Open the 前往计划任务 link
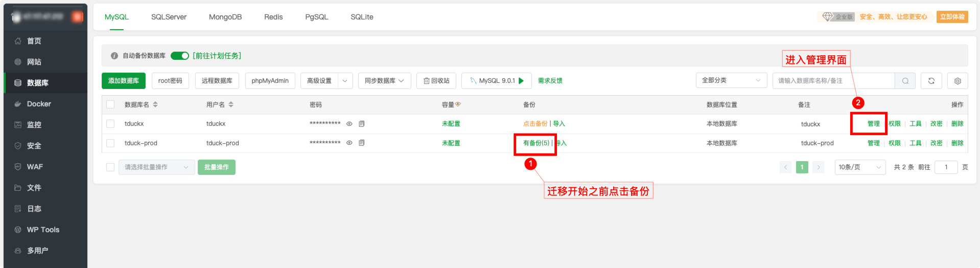Screen dimensions: 980x268 click(x=217, y=56)
